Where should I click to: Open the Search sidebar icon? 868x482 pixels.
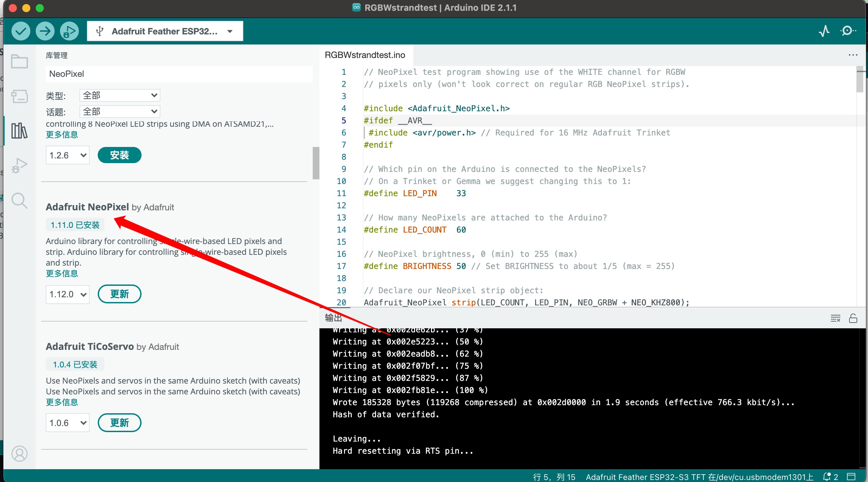(20, 201)
